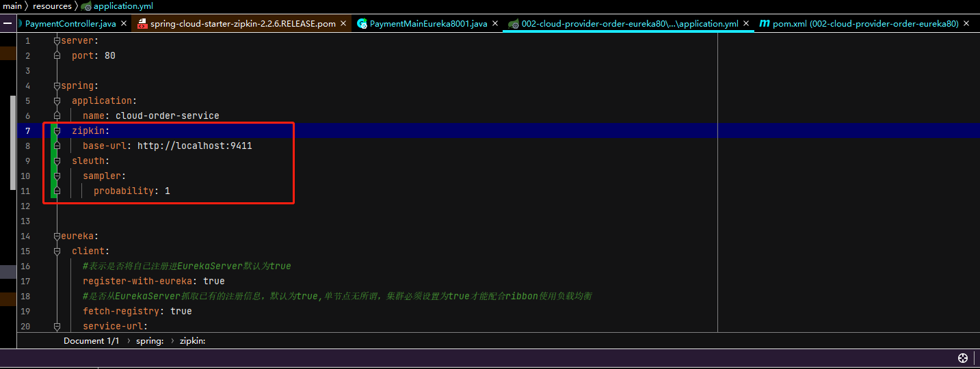Collapse the 'service-url:' block on line 20
The height and width of the screenshot is (369, 980).
click(x=57, y=327)
